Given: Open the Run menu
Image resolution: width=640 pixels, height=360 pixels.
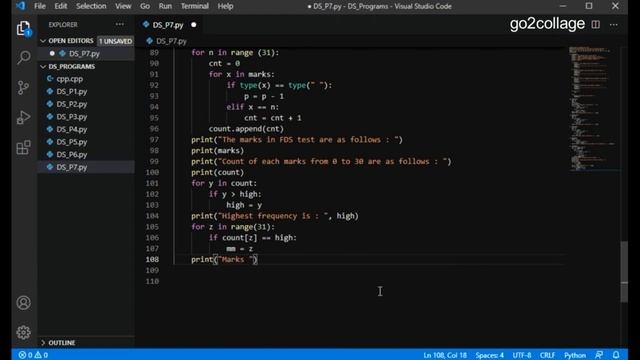Looking at the screenshot, I should coord(165,6).
